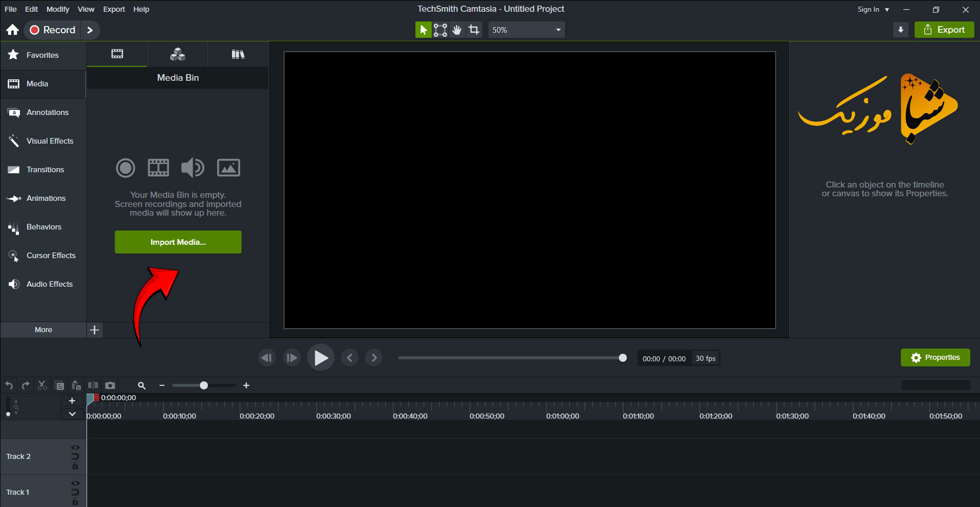Add a panel with plus beside More
This screenshot has width=980, height=507.
coord(95,330)
